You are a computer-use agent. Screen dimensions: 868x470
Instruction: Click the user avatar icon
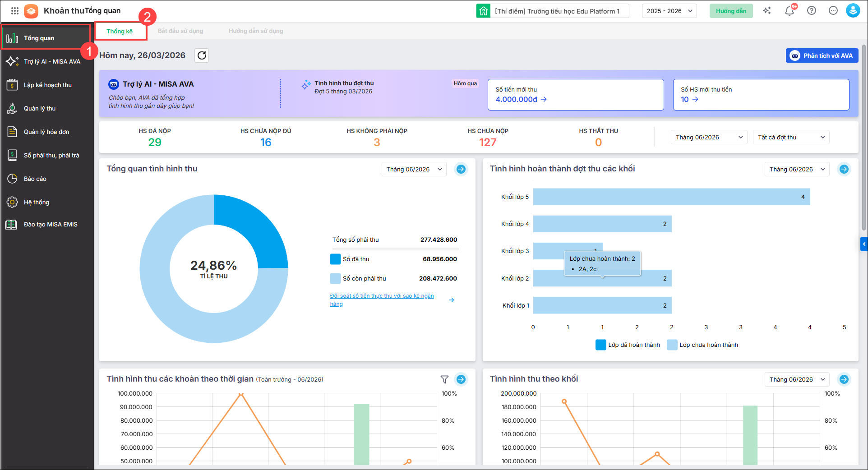(853, 11)
